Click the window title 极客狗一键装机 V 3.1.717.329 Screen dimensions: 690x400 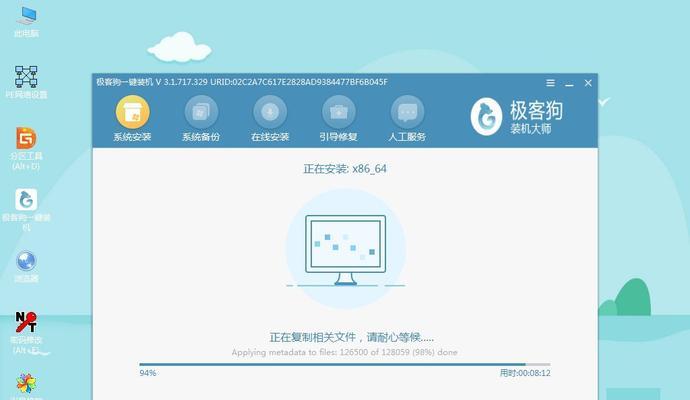[152, 82]
